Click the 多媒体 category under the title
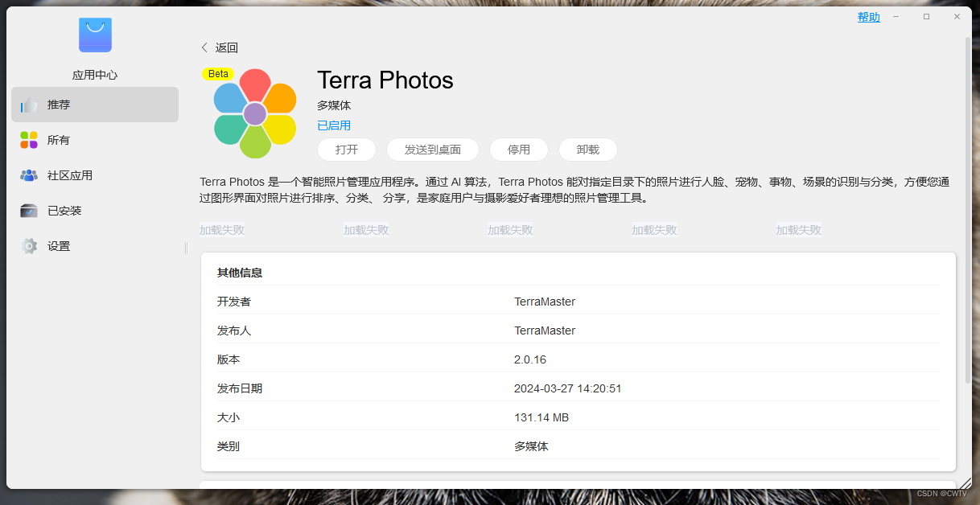Viewport: 980px width, 505px height. [334, 105]
